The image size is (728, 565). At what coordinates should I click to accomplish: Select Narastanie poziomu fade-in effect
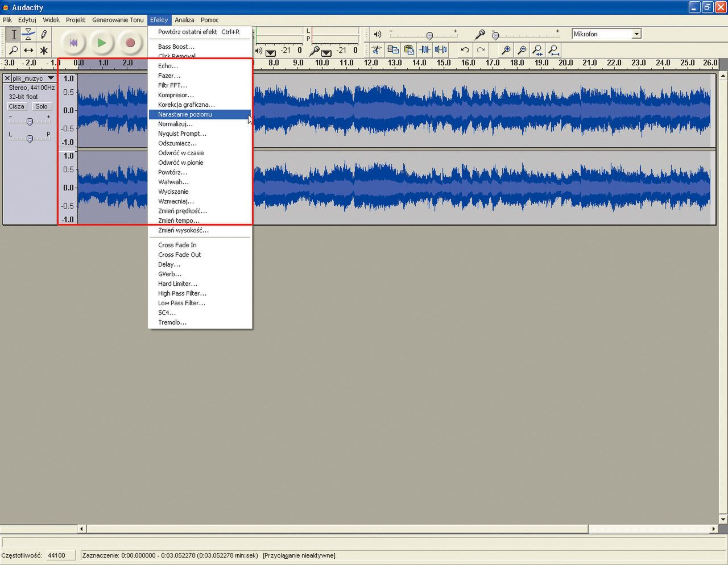point(200,114)
